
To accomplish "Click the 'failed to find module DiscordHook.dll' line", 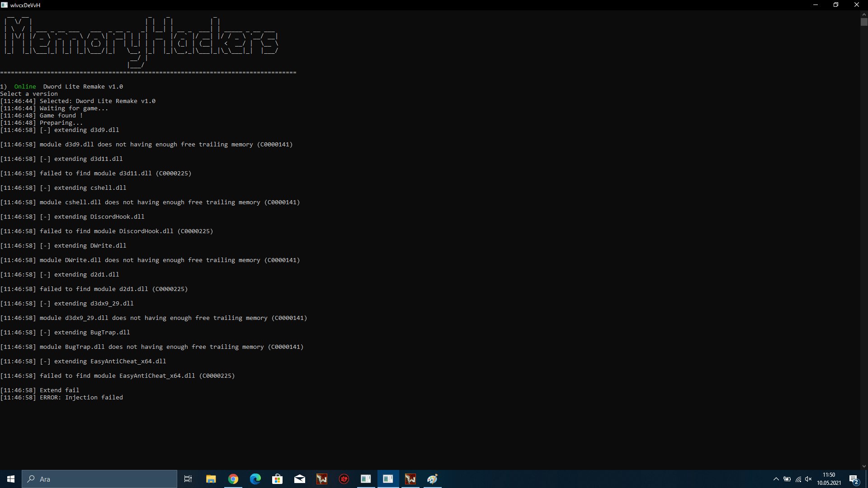I will (x=107, y=231).
